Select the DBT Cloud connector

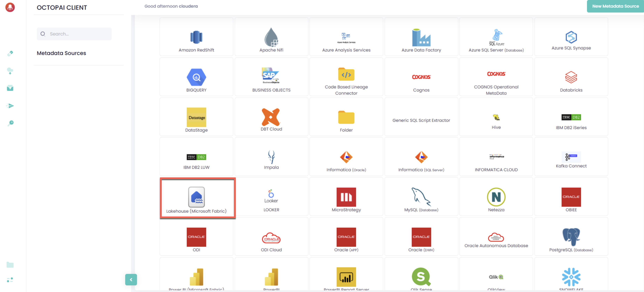271,117
